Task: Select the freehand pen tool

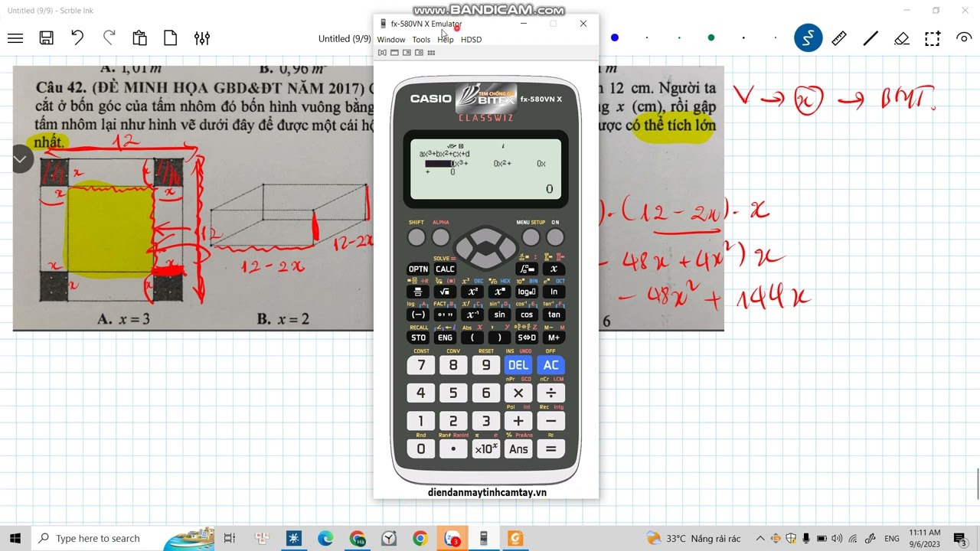Action: coord(808,38)
